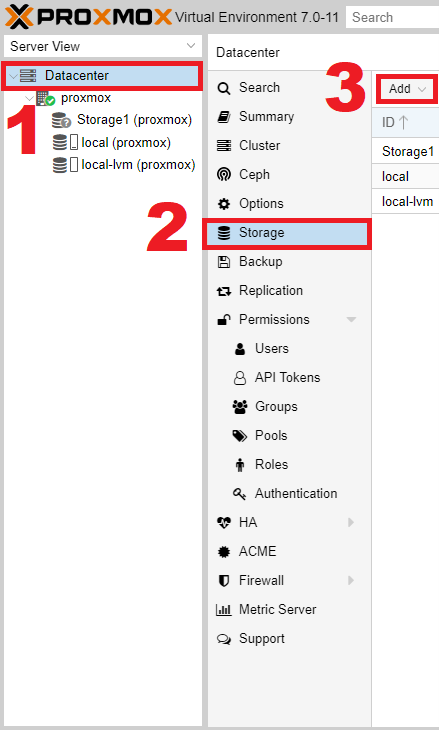Open the Server View dropdown
This screenshot has width=439, height=730.
103,47
